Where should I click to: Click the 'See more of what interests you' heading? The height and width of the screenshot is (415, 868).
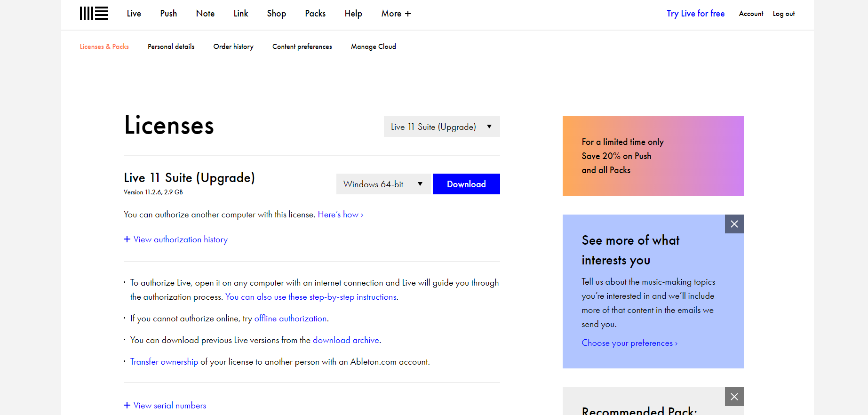(x=630, y=250)
